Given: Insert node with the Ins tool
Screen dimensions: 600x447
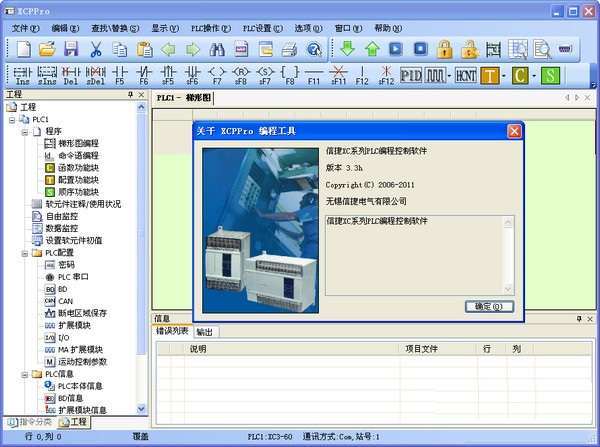Looking at the screenshot, I should (x=22, y=75).
